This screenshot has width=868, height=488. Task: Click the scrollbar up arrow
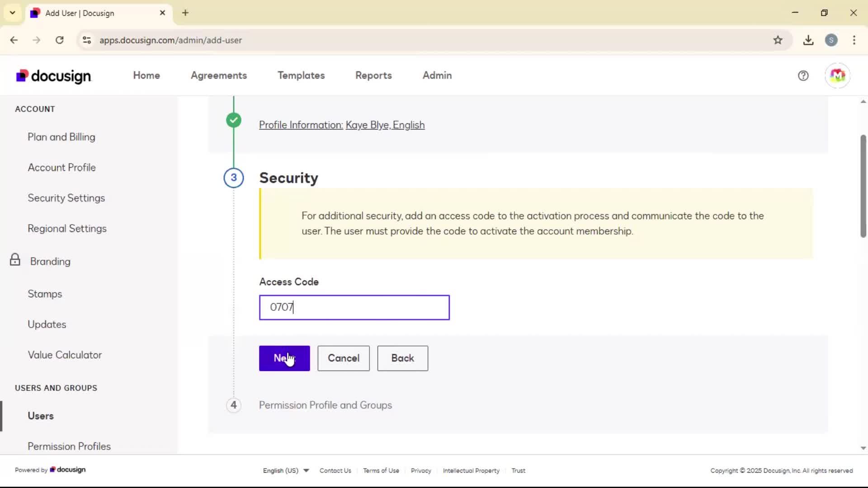tap(863, 102)
